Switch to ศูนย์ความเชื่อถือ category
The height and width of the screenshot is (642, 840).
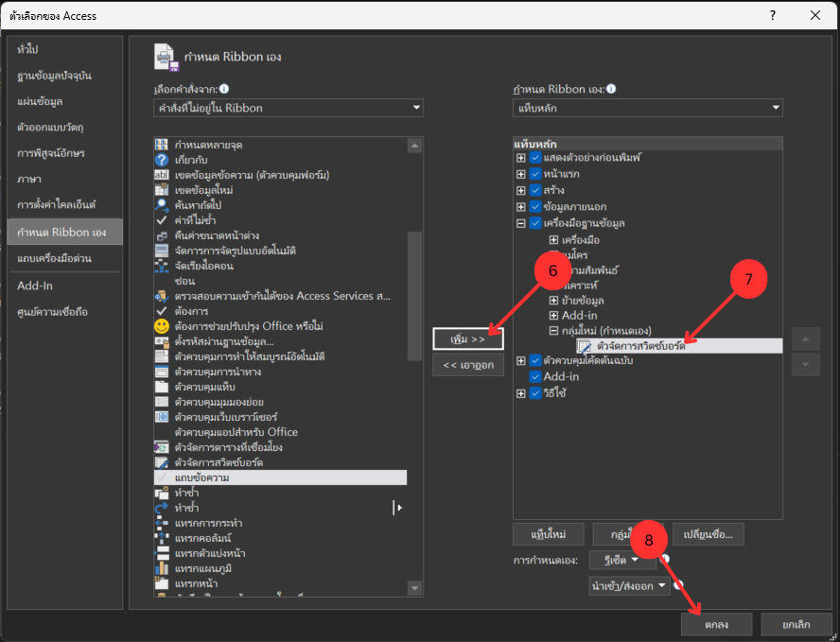pyautogui.click(x=53, y=311)
